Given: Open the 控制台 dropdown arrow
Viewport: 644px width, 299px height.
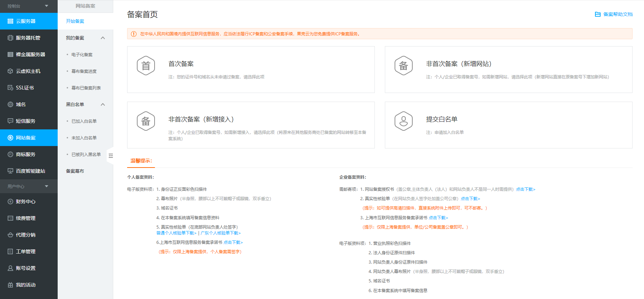Looking at the screenshot, I should tap(47, 6).
